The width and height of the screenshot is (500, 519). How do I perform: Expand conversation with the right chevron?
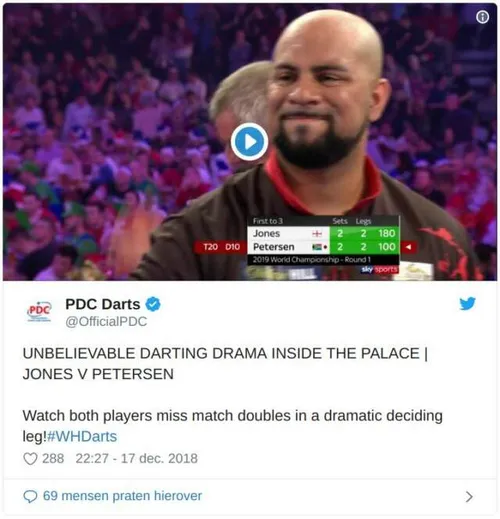pyautogui.click(x=469, y=497)
